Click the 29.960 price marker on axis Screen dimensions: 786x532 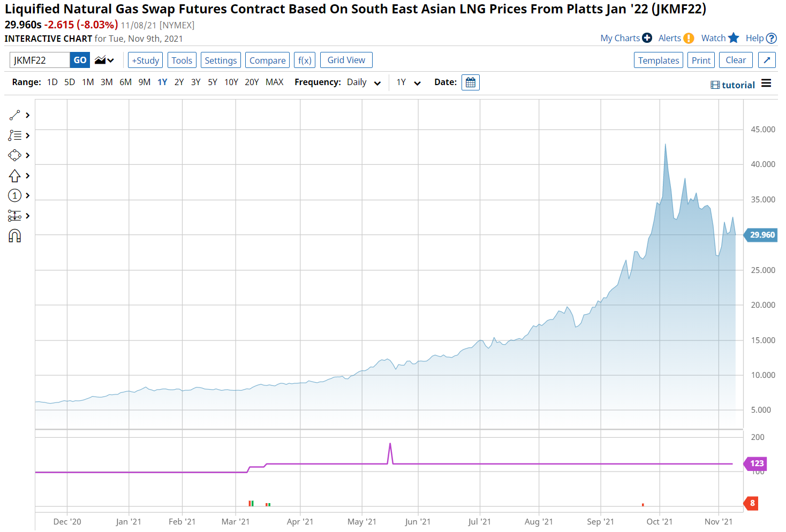click(762, 235)
